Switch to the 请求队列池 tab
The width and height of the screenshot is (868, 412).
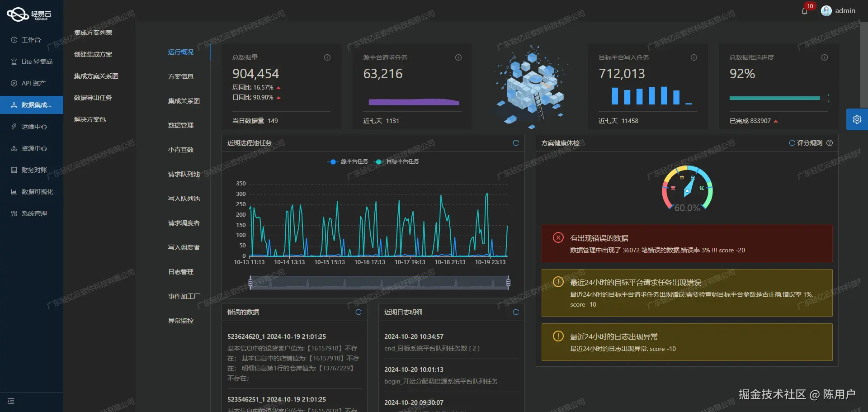[x=184, y=174]
